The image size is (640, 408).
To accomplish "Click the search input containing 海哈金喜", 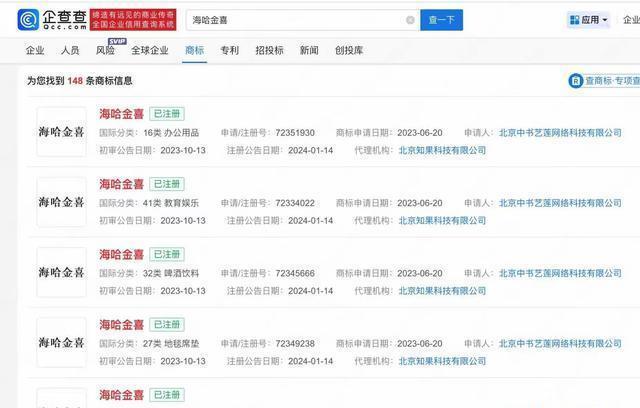I will (295, 20).
